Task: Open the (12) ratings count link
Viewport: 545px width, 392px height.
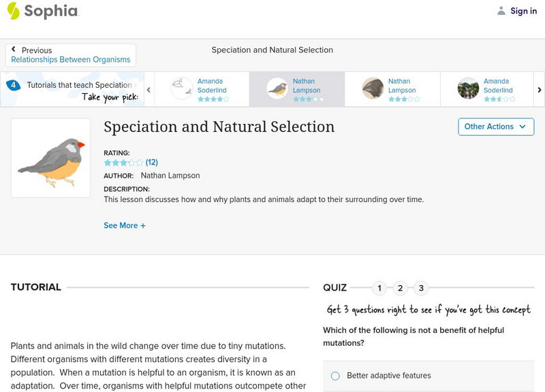Action: [x=152, y=163]
